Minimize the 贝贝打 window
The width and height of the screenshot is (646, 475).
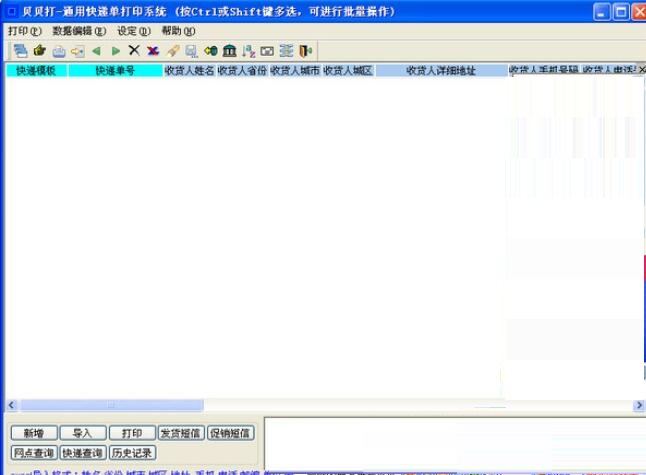coord(601,12)
